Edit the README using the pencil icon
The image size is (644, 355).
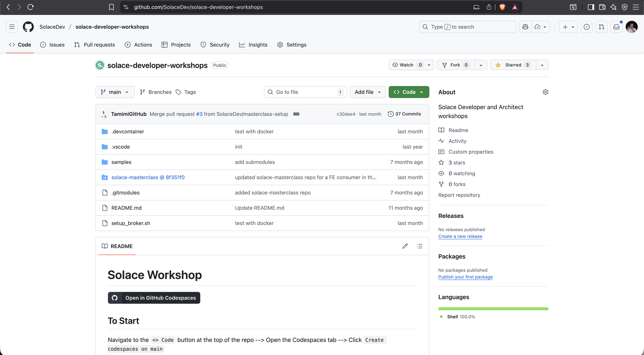point(405,246)
